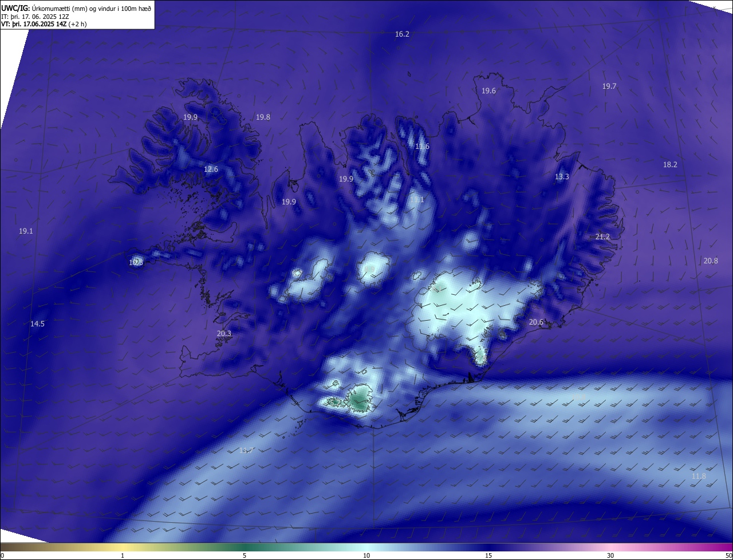Image resolution: width=733 pixels, height=560 pixels.
Task: Select the 20.6 value label
Action: point(535,322)
